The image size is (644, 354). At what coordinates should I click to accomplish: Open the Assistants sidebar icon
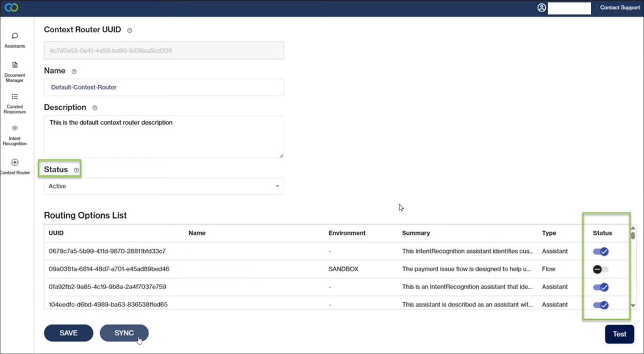coord(15,36)
